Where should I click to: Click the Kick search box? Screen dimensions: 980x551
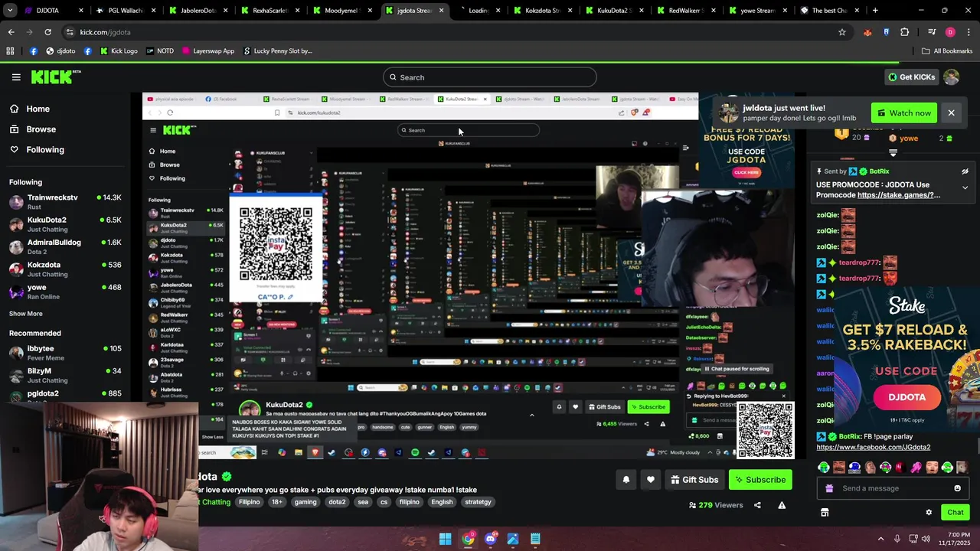tap(490, 77)
